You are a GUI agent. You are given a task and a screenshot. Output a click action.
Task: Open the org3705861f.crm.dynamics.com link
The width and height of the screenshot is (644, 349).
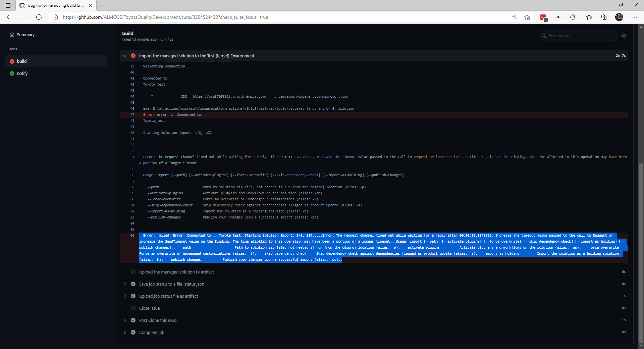coord(229,97)
